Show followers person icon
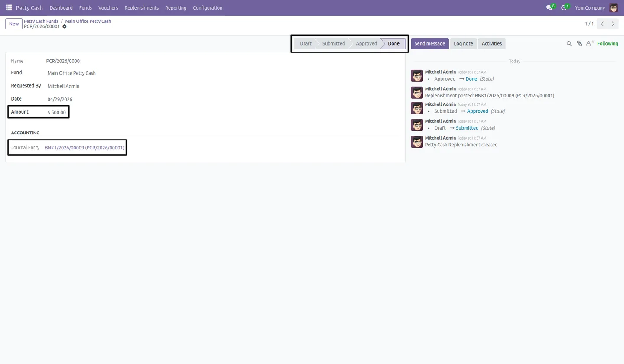 click(589, 43)
